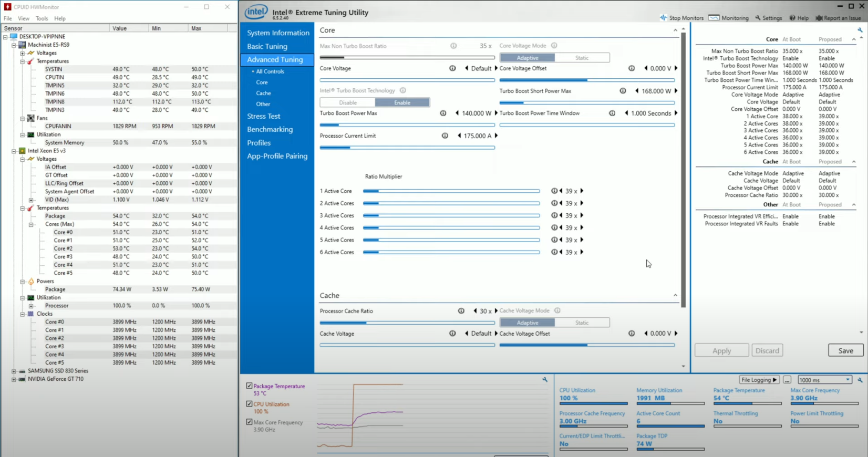Show info for Core Voltage setting
868x457 pixels.
pos(452,68)
